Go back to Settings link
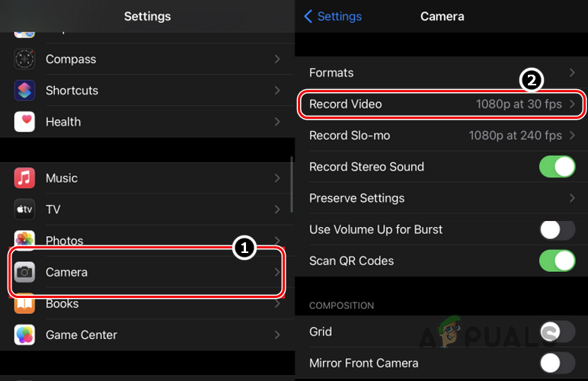588x381 pixels. 333,16
